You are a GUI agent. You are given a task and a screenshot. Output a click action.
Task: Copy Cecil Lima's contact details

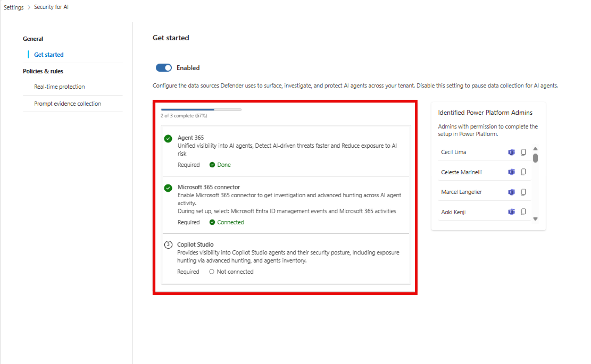(523, 152)
